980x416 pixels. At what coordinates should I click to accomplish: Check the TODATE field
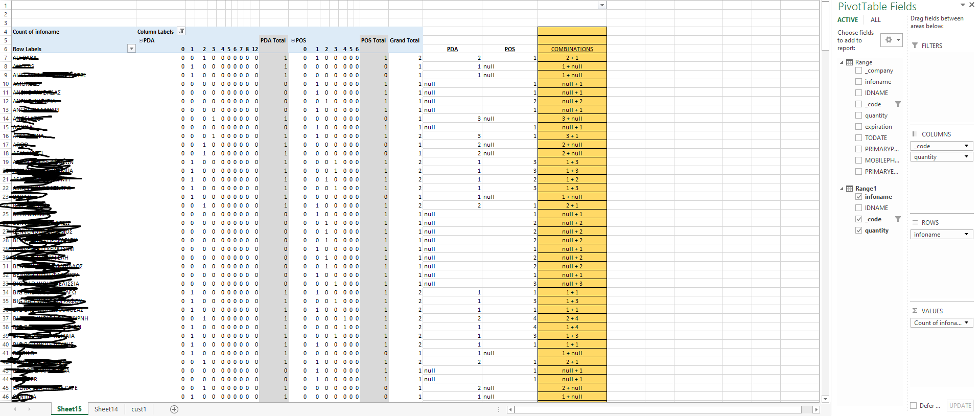click(x=858, y=138)
